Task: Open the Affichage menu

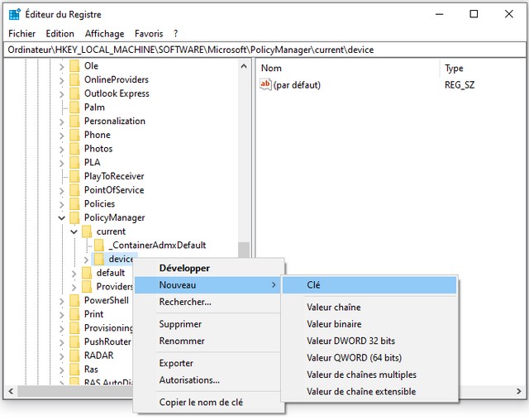Action: coord(104,34)
